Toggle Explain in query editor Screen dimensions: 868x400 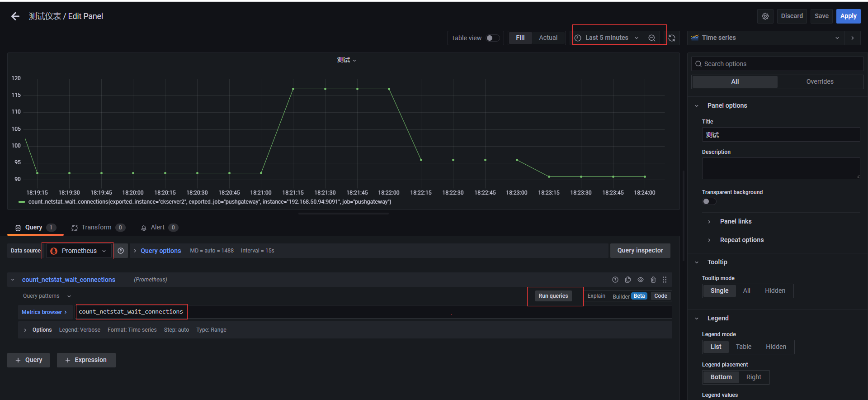click(596, 296)
